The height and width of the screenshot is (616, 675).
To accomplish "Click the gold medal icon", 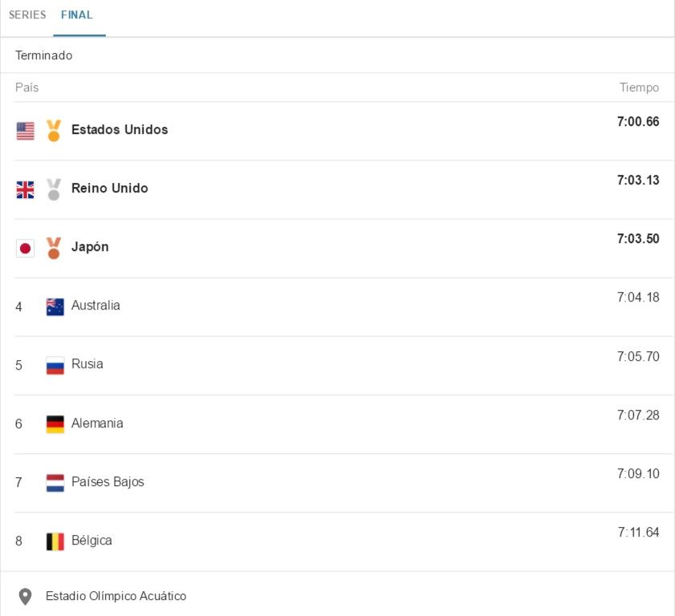I will [54, 130].
